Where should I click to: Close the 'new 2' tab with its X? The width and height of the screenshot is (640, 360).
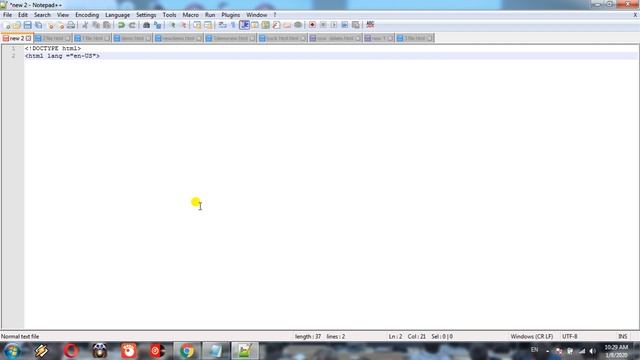click(x=29, y=38)
